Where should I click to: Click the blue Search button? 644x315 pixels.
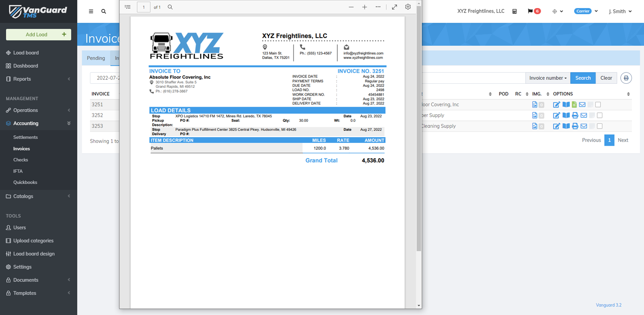(x=583, y=78)
